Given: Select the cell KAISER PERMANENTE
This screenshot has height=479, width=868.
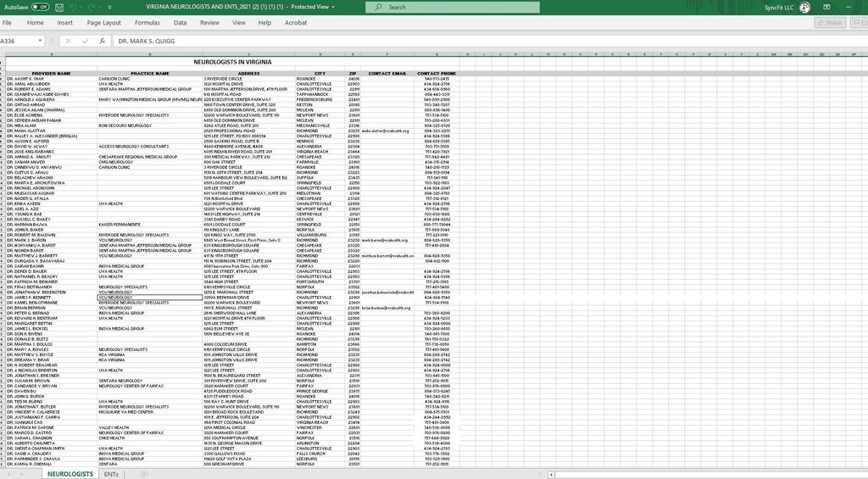Looking at the screenshot, I should point(150,225).
